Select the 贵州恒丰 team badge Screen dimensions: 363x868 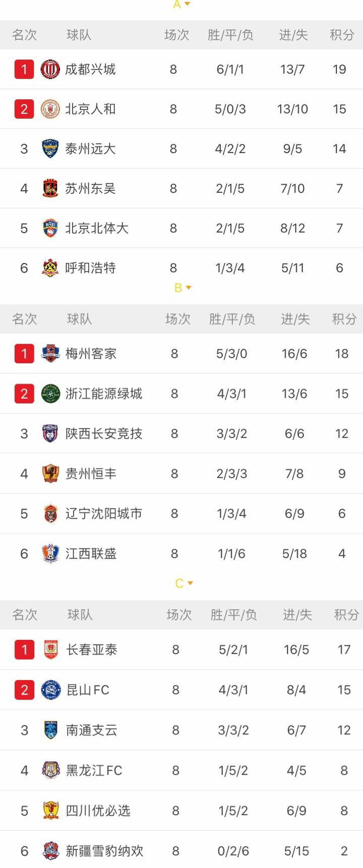pyautogui.click(x=50, y=474)
